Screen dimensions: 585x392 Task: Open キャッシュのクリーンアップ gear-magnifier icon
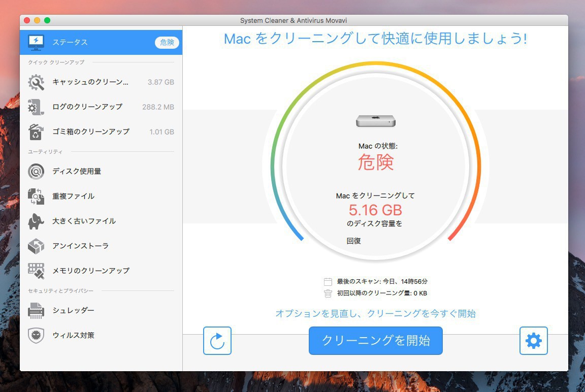[x=36, y=82]
